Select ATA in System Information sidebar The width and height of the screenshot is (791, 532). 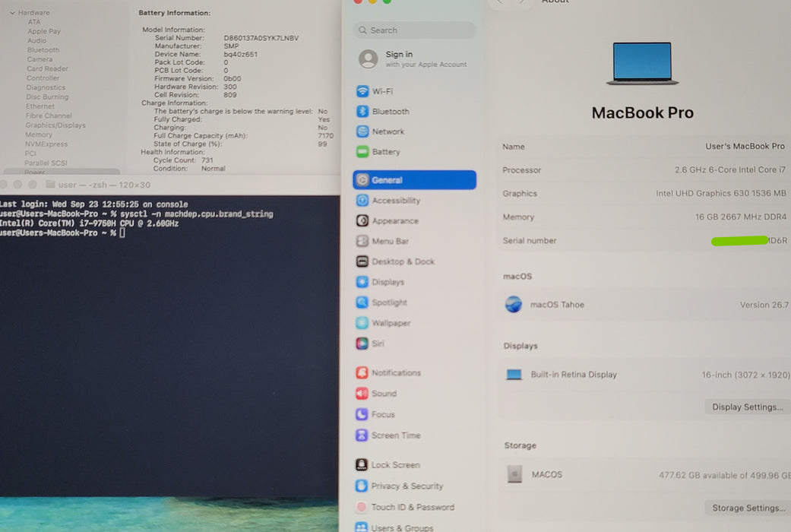pos(34,22)
